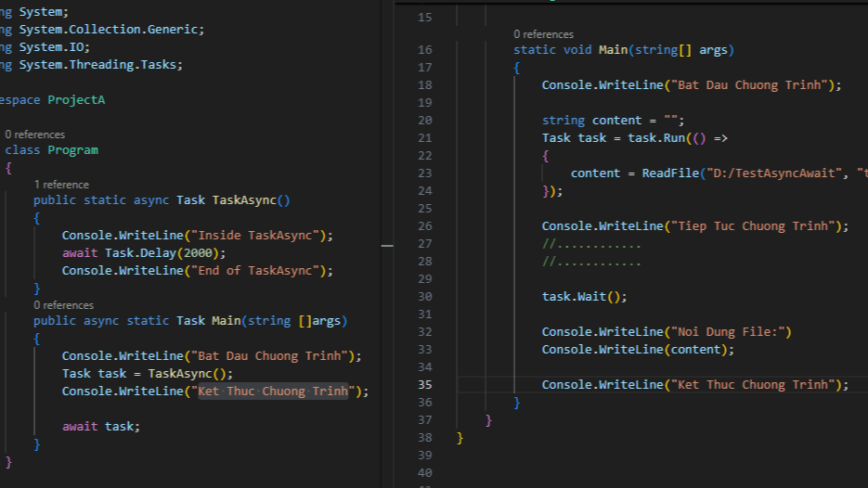Click "Ket Thuc Chuong Trinh" string on line 35

click(x=753, y=384)
